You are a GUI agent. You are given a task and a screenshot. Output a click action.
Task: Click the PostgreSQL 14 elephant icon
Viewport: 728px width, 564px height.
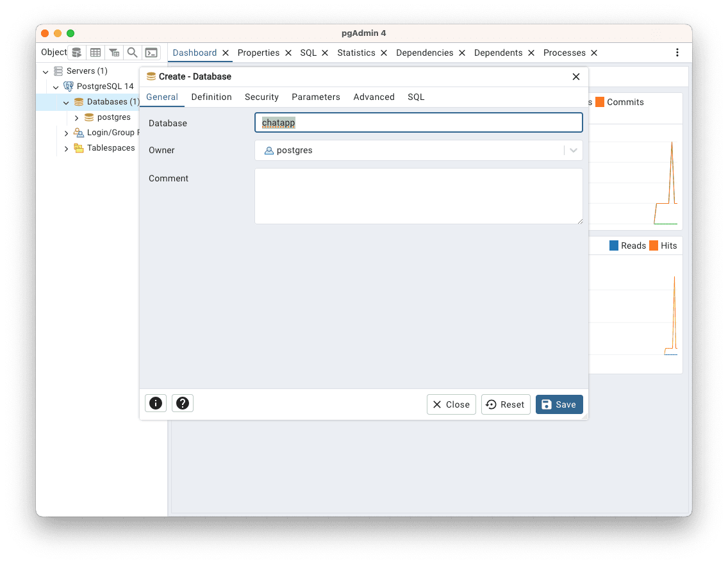tap(68, 87)
